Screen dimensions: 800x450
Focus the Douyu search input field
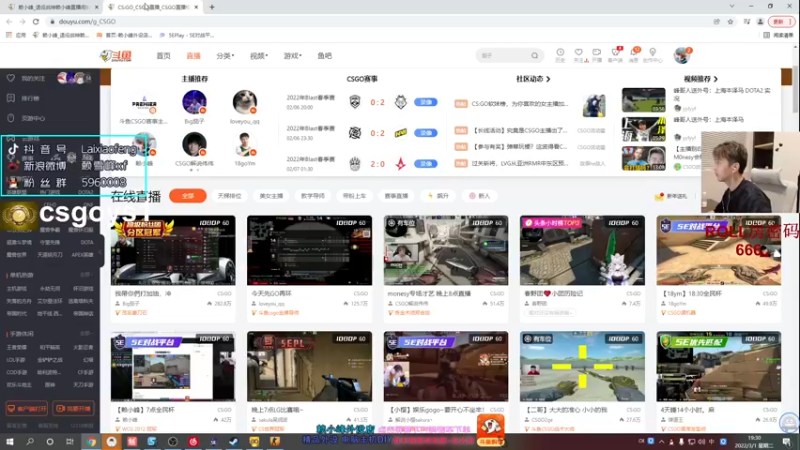coord(503,56)
